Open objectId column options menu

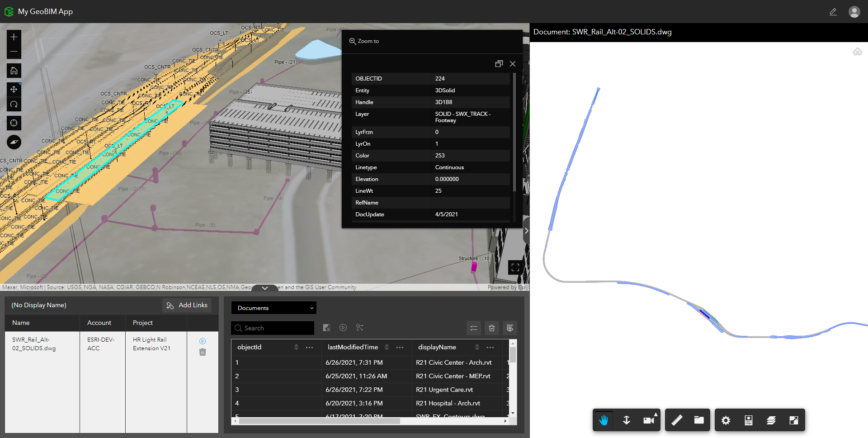[310, 348]
